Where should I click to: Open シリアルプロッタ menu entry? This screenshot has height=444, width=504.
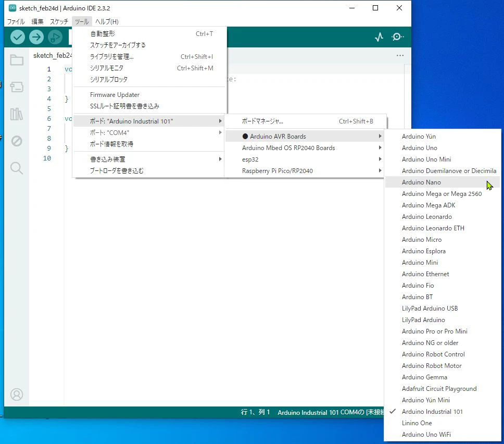pos(150,79)
